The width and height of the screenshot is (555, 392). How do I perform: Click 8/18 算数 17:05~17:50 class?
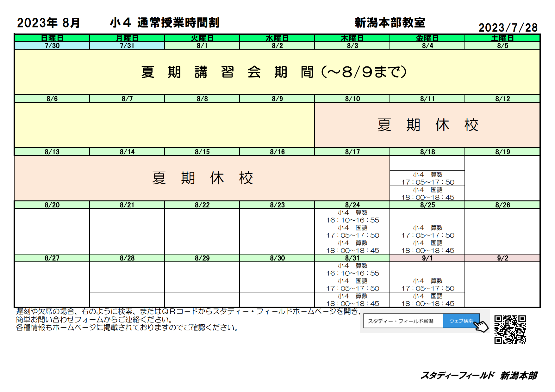point(427,178)
